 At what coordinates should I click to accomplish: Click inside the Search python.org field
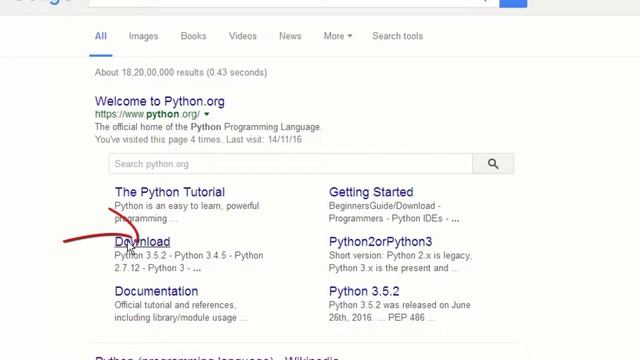click(x=291, y=164)
